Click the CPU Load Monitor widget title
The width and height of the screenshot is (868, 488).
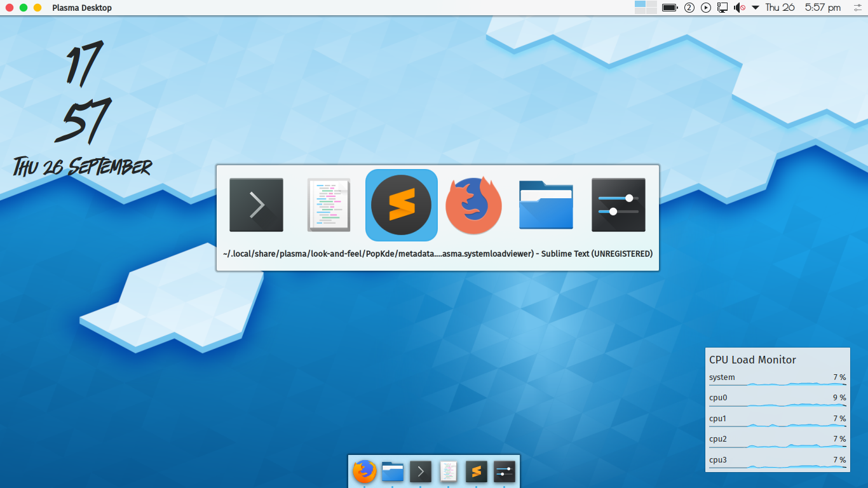752,360
